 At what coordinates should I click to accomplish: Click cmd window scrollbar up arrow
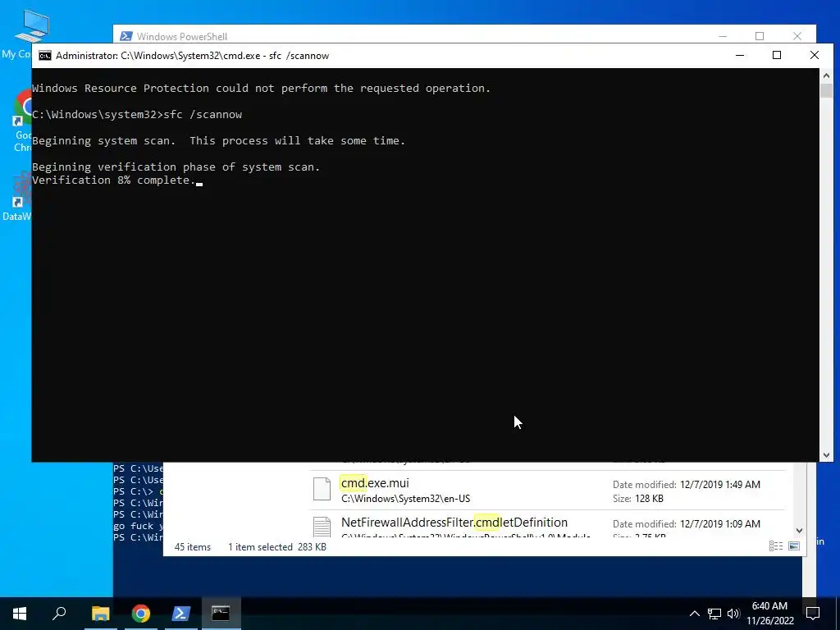pyautogui.click(x=826, y=75)
